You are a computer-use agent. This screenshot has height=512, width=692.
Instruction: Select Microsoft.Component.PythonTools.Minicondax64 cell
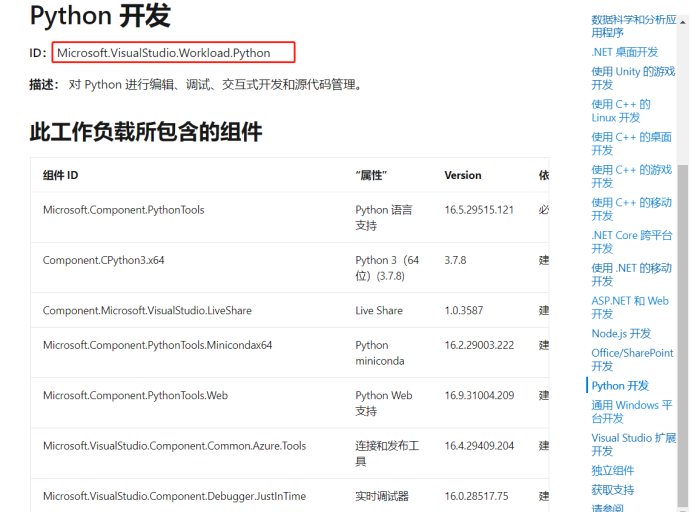click(x=158, y=345)
